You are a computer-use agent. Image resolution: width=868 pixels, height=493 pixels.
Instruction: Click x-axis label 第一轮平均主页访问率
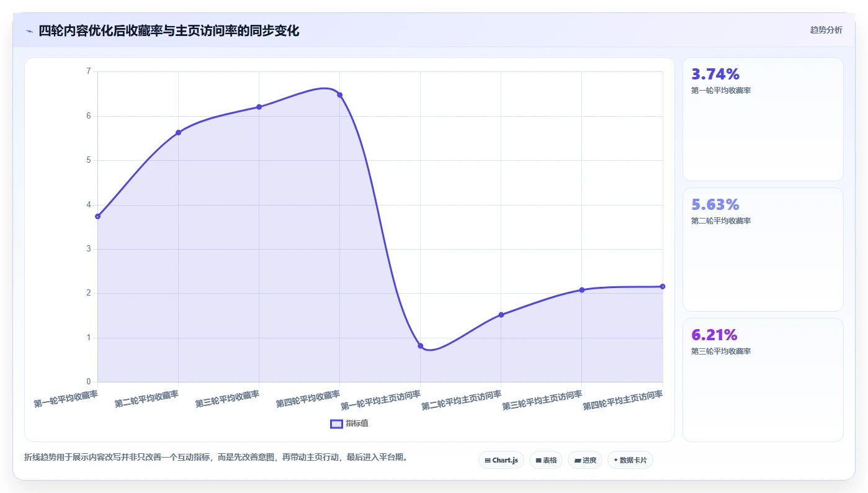pos(381,400)
